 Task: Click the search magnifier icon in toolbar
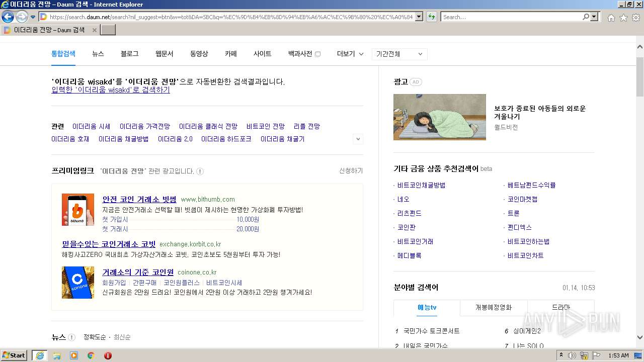[586, 17]
